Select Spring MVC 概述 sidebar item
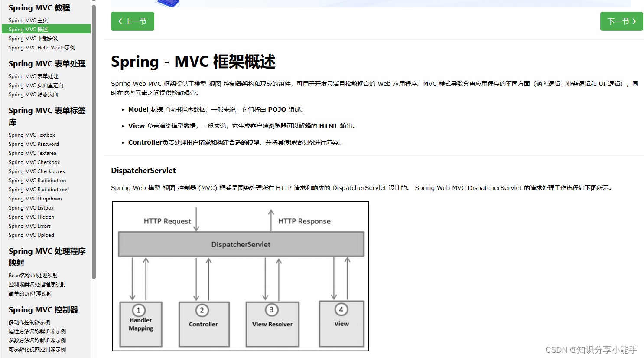The width and height of the screenshot is (644, 358). coord(46,29)
